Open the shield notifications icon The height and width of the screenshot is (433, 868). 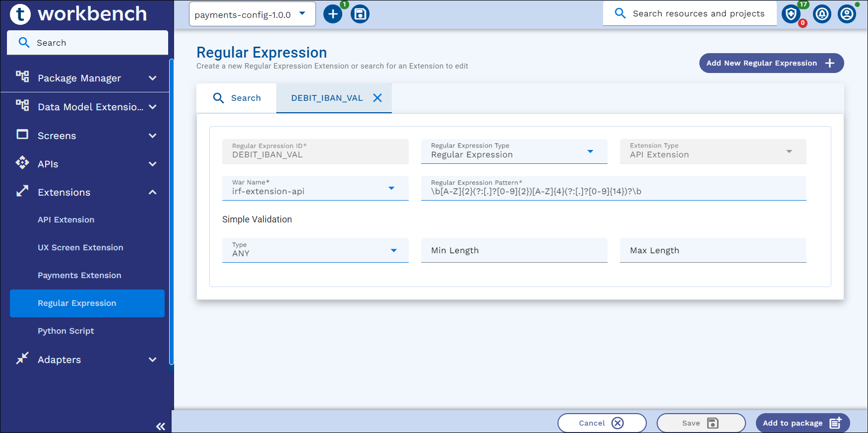point(791,14)
